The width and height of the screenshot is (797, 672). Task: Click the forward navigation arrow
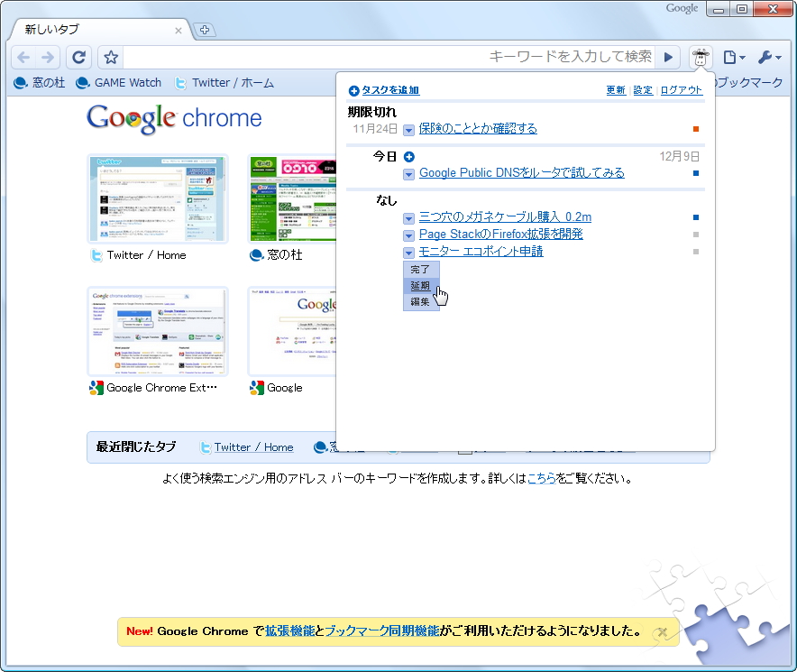(x=48, y=56)
